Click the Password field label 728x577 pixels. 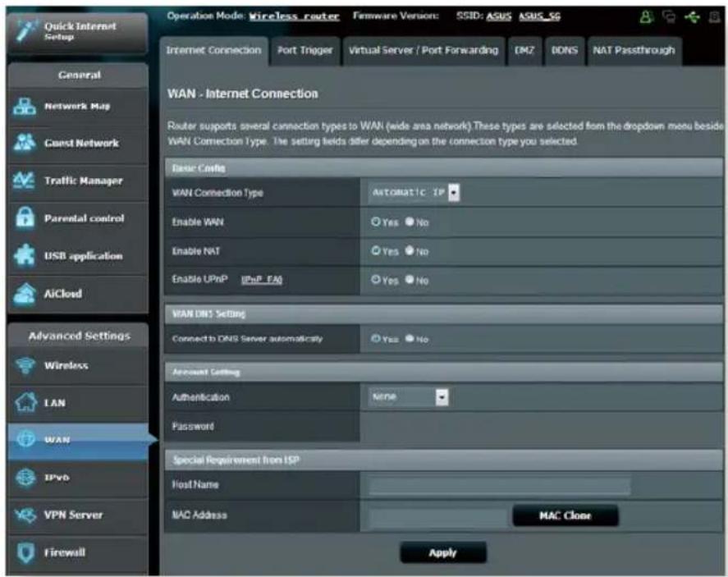click(x=193, y=426)
